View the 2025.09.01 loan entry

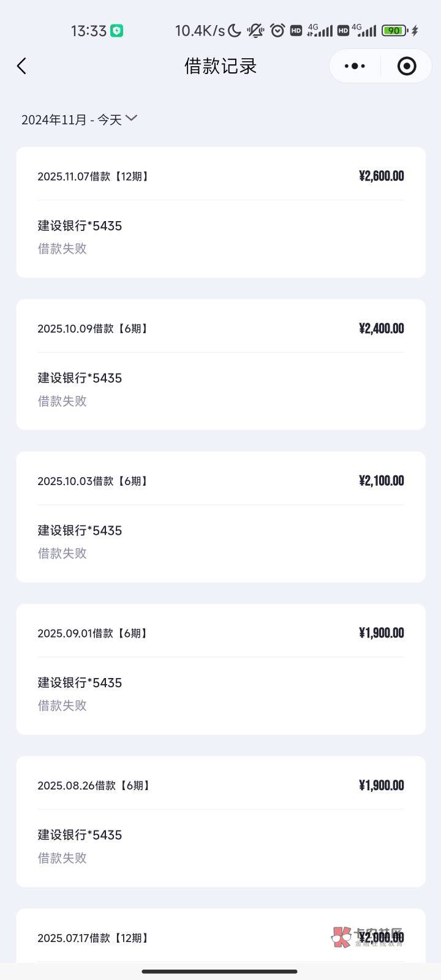tap(221, 669)
